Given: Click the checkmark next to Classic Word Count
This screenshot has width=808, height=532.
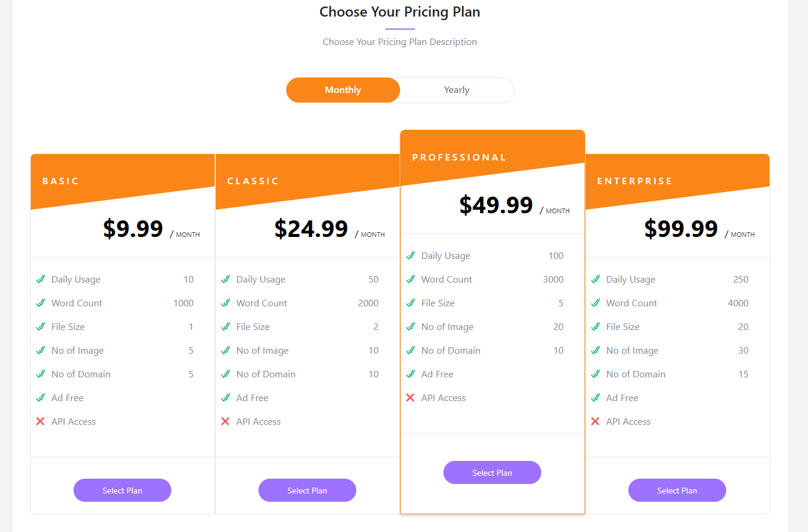Looking at the screenshot, I should coord(226,303).
